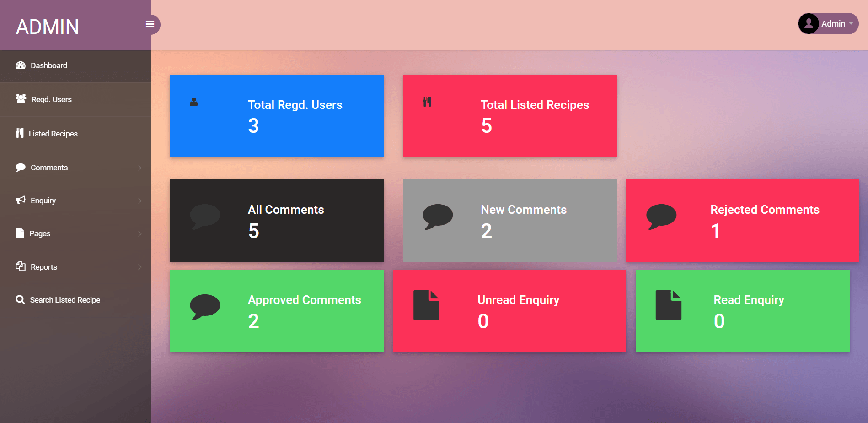The width and height of the screenshot is (868, 423).
Task: Expand the Enquiry submenu chevron
Action: tap(139, 201)
